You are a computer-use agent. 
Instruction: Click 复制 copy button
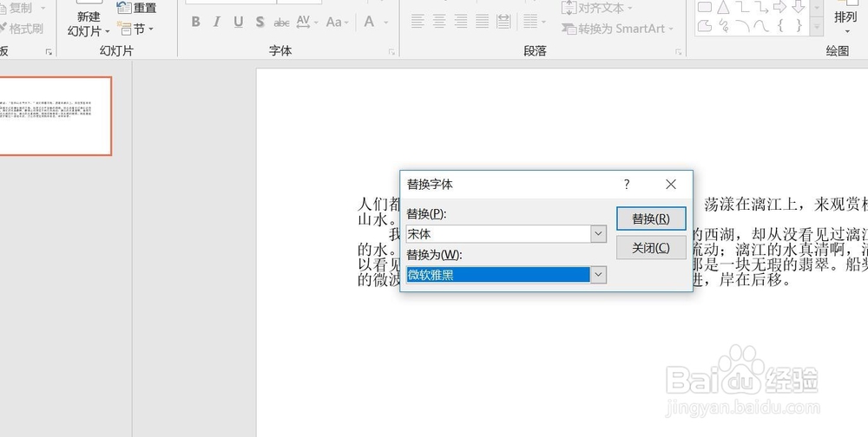[23, 8]
